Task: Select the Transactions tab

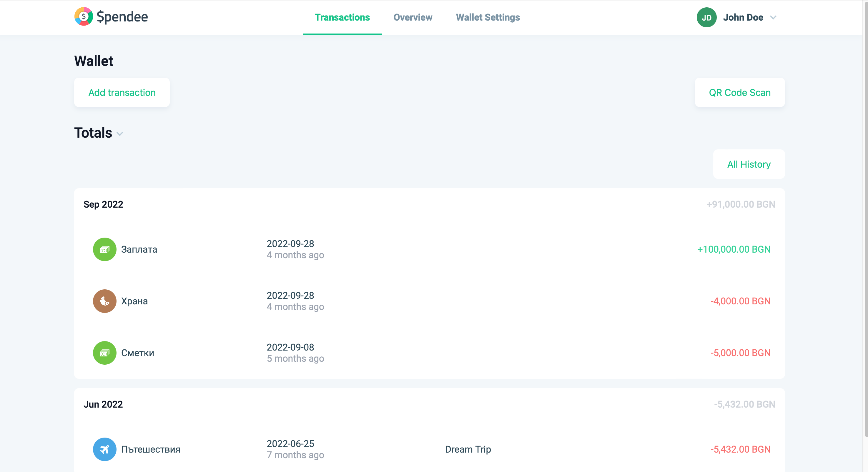Action: 342,18
